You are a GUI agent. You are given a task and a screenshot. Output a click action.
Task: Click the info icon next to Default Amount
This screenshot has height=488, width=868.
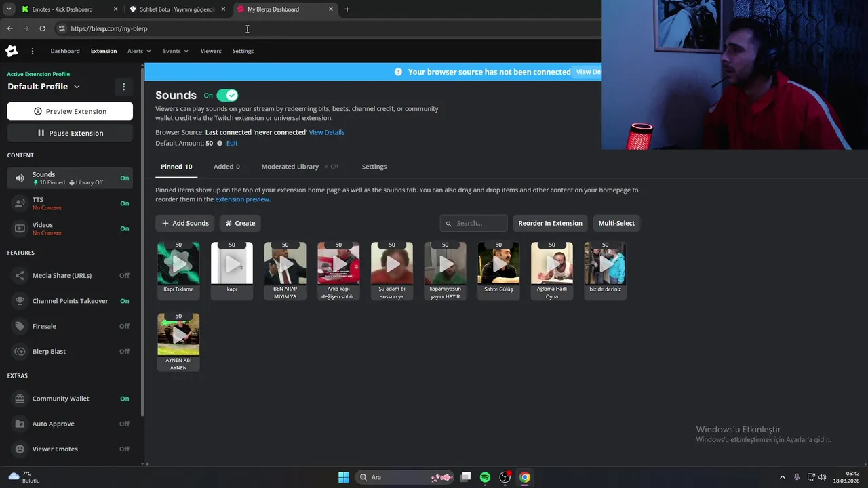pos(220,144)
